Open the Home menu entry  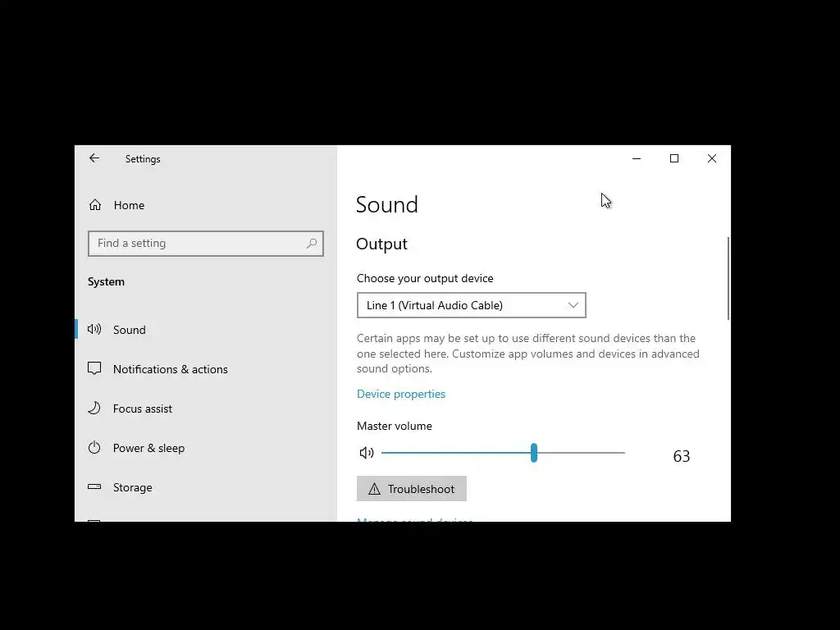point(206,204)
